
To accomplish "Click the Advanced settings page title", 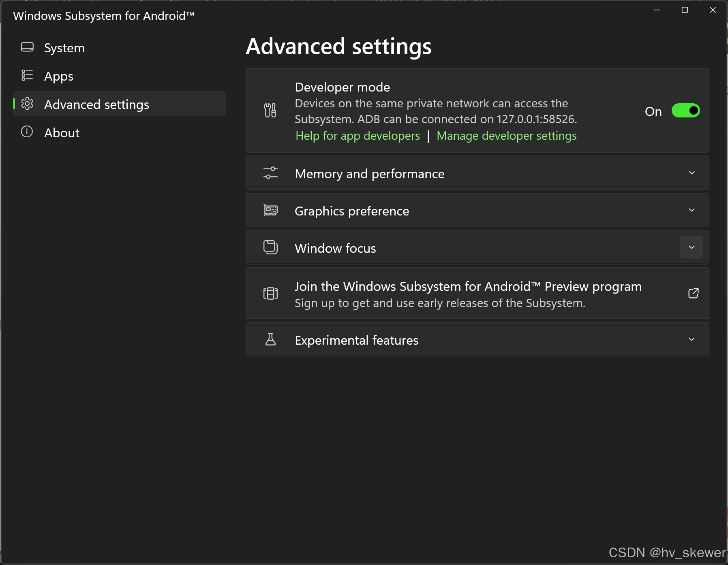I will (x=338, y=46).
